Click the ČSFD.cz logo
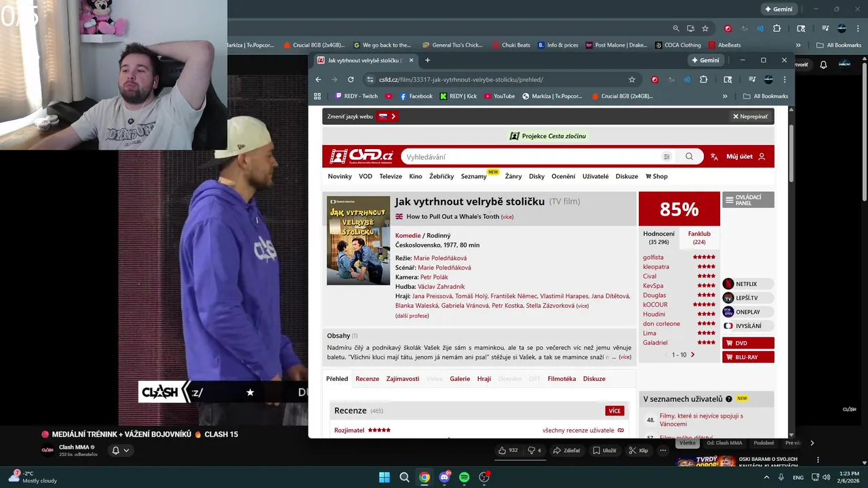The width and height of the screenshot is (868, 488). 361,157
